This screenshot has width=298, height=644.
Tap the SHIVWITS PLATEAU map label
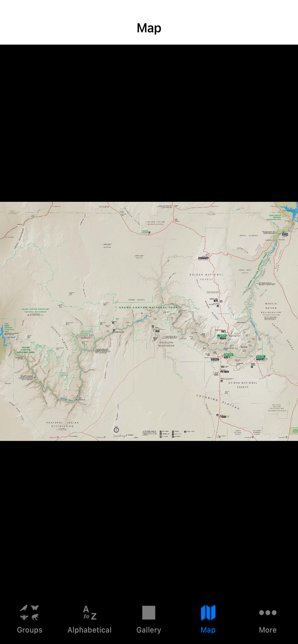(60, 338)
